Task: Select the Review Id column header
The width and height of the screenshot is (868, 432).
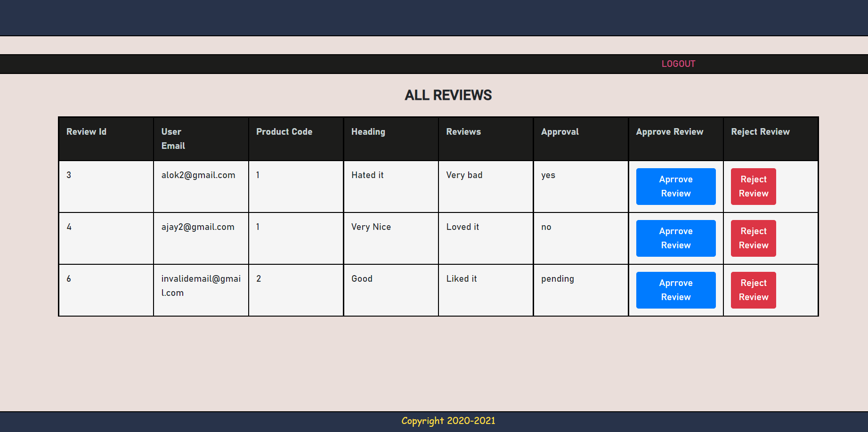Action: click(x=106, y=139)
